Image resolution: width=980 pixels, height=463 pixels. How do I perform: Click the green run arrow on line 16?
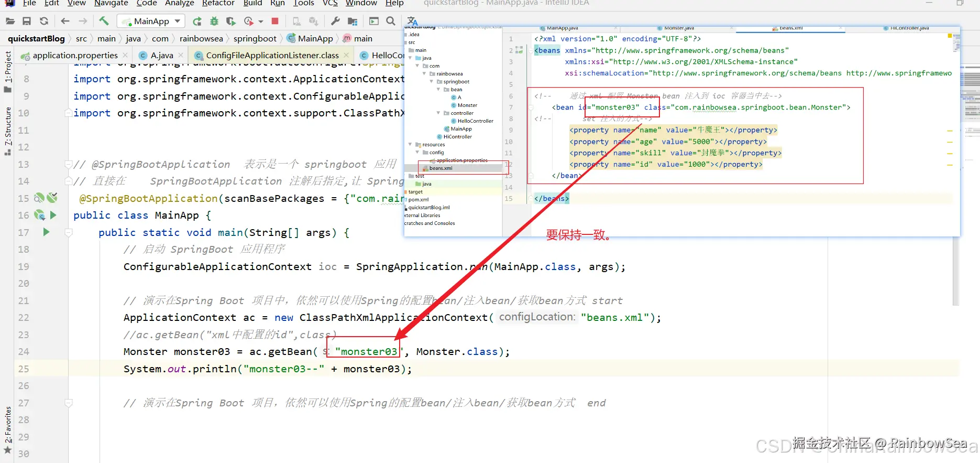pyautogui.click(x=53, y=215)
